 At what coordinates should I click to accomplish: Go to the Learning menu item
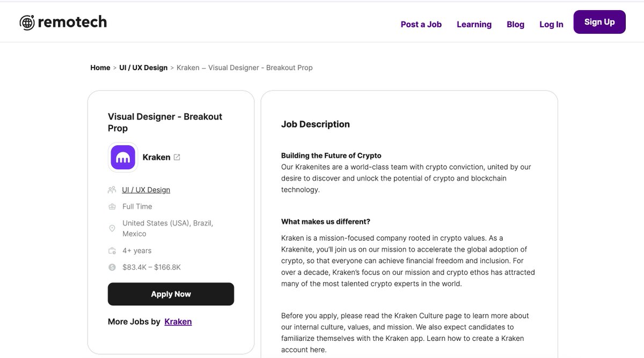[x=474, y=24]
